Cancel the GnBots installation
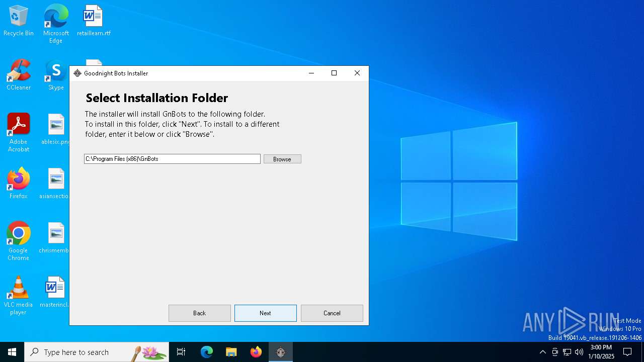Viewport: 644px width, 362px height. pos(332,313)
